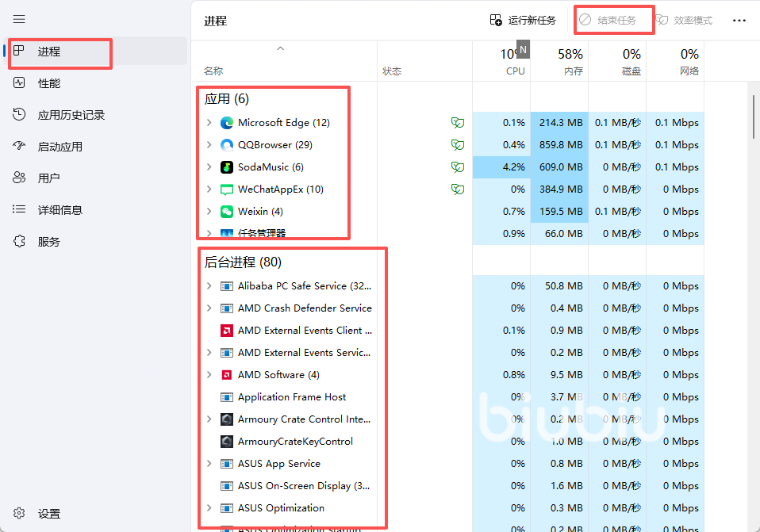Viewport: 760px width, 532px height.
Task: Open Settings via the gear icon
Action: pyautogui.click(x=19, y=514)
